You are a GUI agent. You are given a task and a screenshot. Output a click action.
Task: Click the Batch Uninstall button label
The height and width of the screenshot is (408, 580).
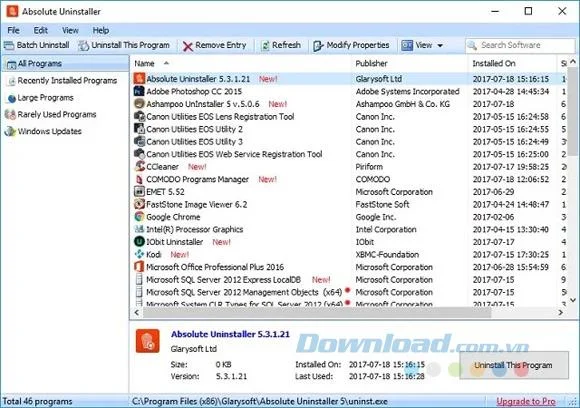click(x=43, y=45)
